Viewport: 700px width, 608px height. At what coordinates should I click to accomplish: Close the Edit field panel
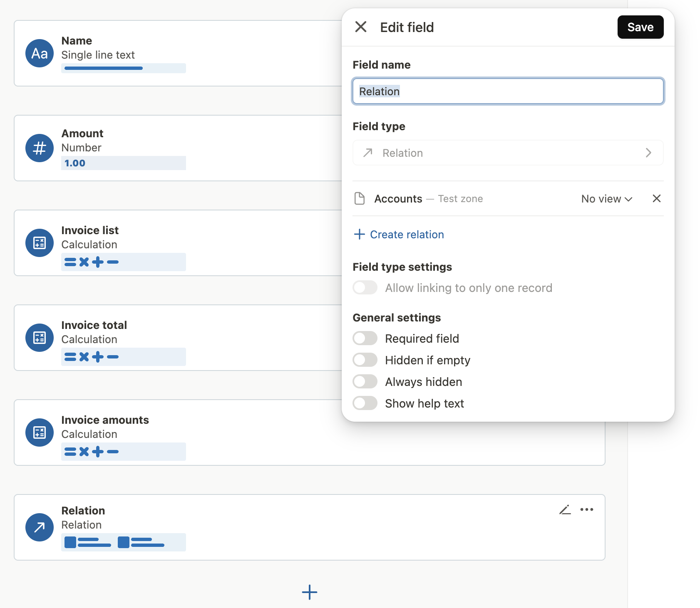[361, 27]
